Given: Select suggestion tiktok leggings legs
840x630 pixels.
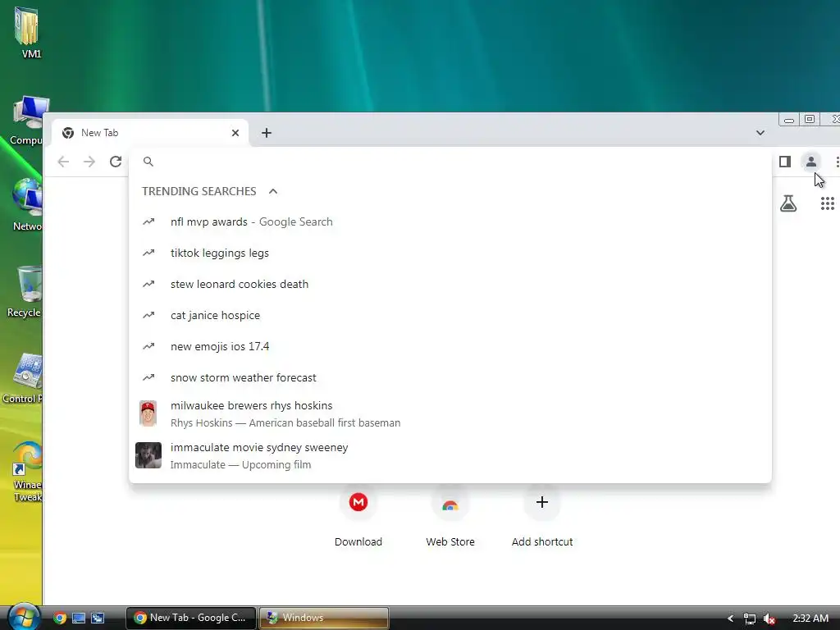Looking at the screenshot, I should coord(450,253).
